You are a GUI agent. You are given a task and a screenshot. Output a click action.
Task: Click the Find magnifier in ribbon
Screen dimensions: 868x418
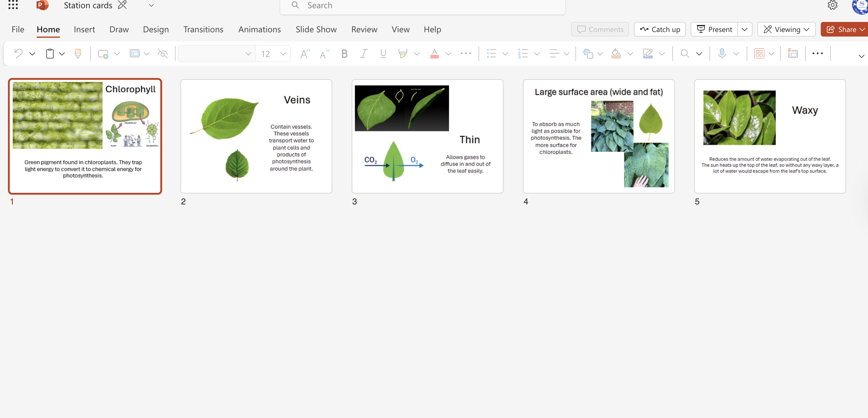point(685,53)
